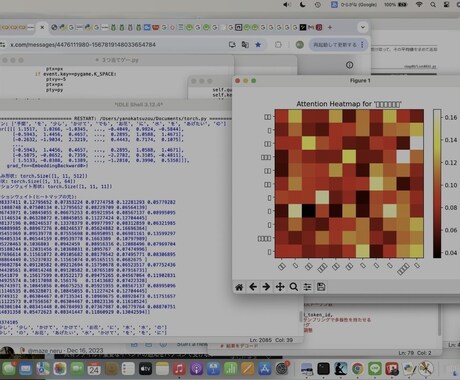This screenshot has width=460, height=380.
Task: Open the Google input source menu
Action: 353,5
